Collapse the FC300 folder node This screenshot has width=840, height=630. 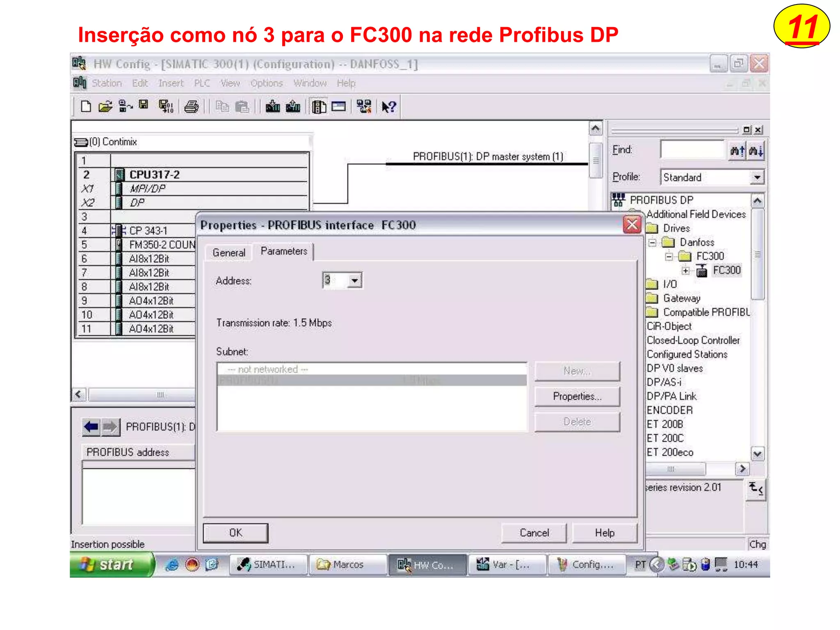tap(669, 256)
